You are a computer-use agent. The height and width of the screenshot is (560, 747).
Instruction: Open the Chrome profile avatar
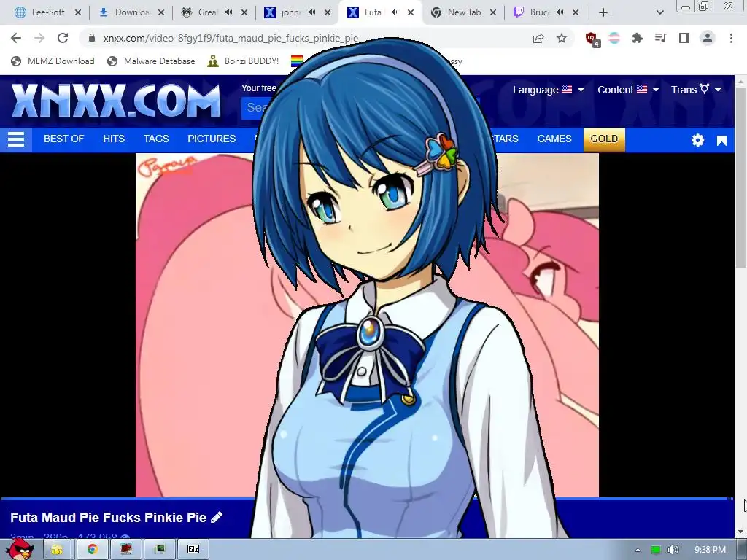[708, 38]
